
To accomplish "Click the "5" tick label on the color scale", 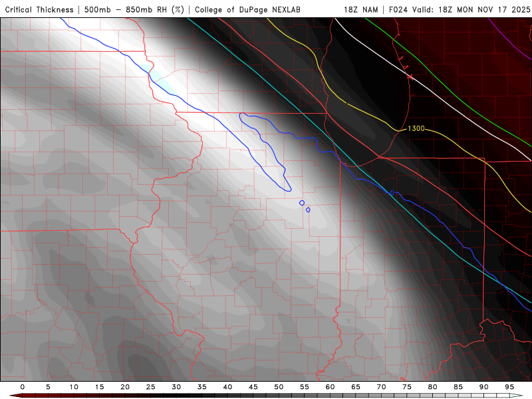I will pos(48,387).
